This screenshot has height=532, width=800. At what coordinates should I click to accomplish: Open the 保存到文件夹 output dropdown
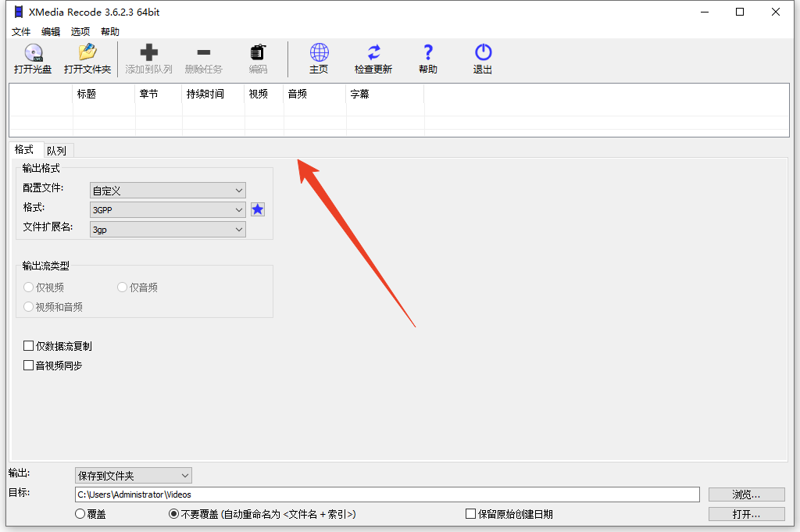(134, 475)
